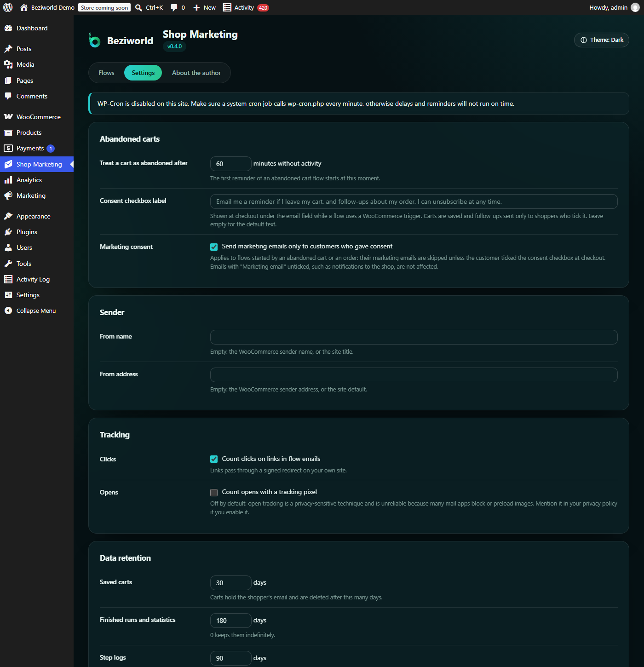
Task: Enable Count opens with a tracking pixel
Action: click(214, 493)
